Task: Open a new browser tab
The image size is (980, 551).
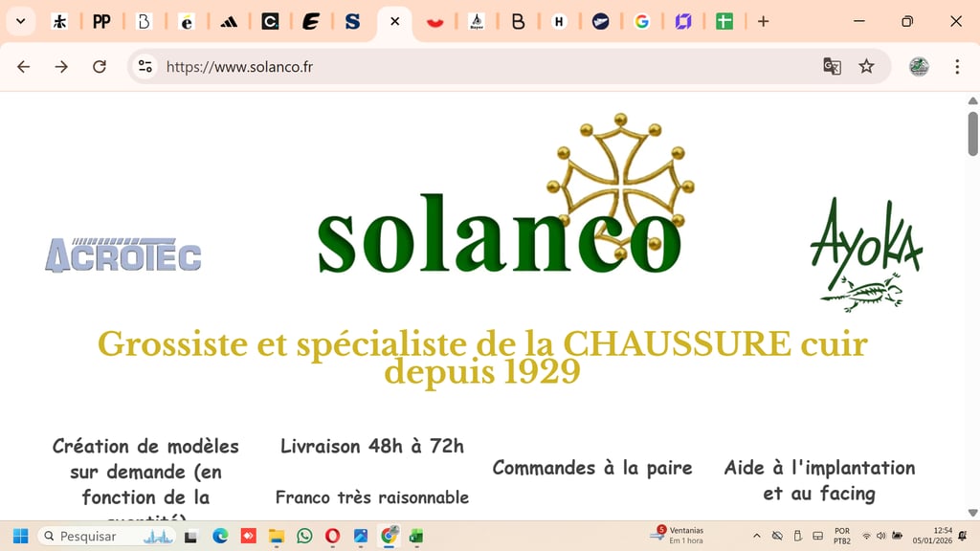Action: point(763,22)
